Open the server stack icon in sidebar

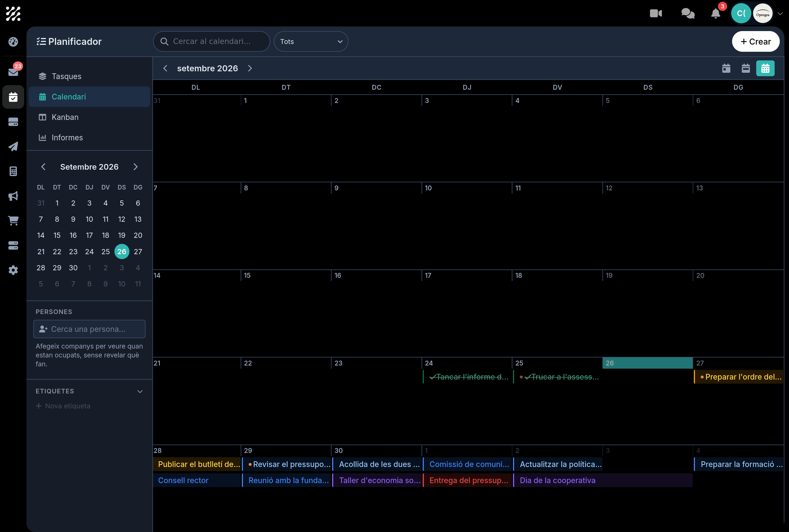[x=13, y=246]
